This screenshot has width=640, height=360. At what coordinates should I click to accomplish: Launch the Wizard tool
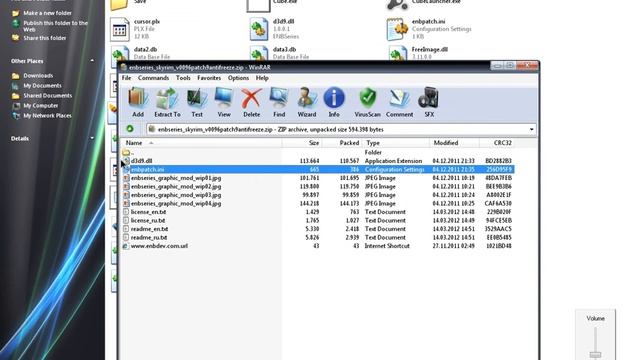click(307, 98)
